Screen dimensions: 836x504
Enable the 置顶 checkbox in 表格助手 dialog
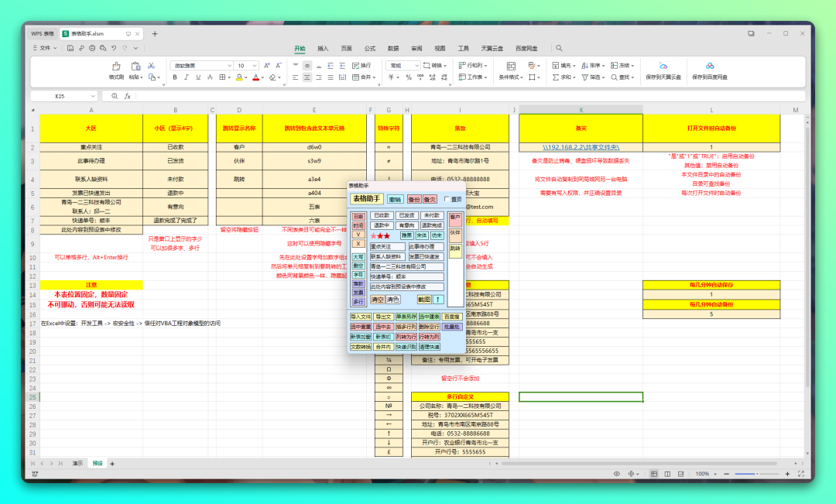click(x=447, y=199)
